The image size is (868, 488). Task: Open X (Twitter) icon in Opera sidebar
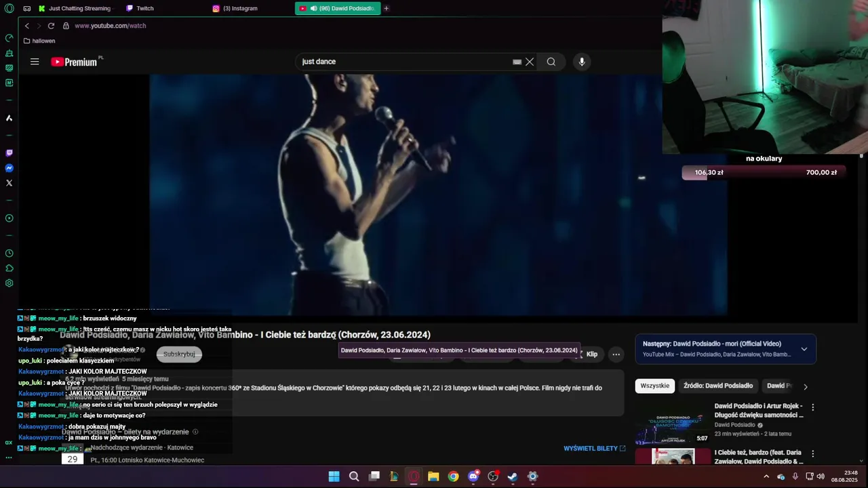coord(9,183)
